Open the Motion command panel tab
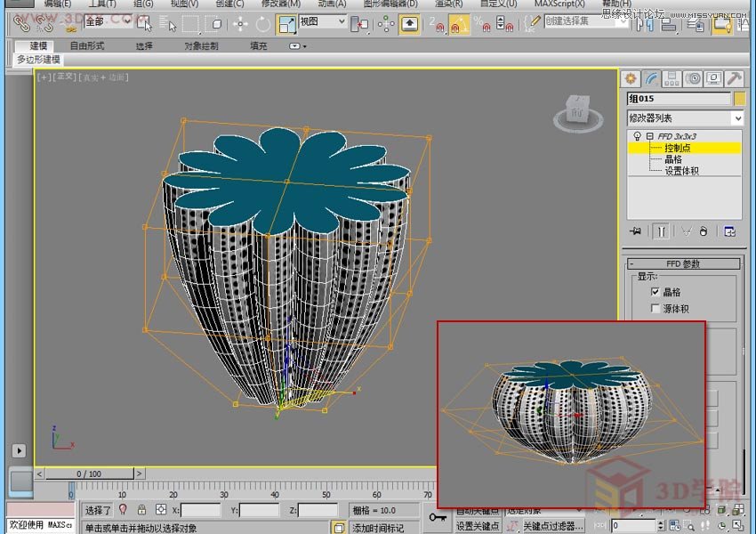This screenshot has height=534, width=756. click(x=693, y=78)
